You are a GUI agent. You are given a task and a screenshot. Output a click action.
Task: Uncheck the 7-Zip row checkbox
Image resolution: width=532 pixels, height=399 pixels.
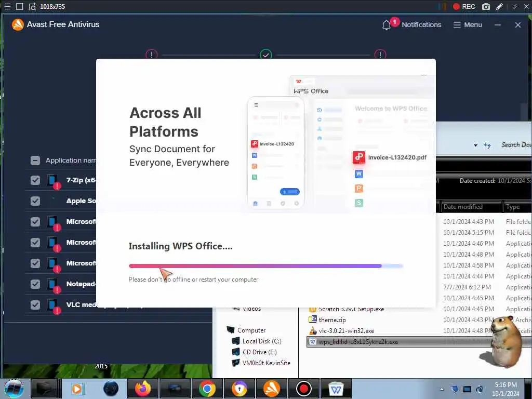[x=35, y=180]
